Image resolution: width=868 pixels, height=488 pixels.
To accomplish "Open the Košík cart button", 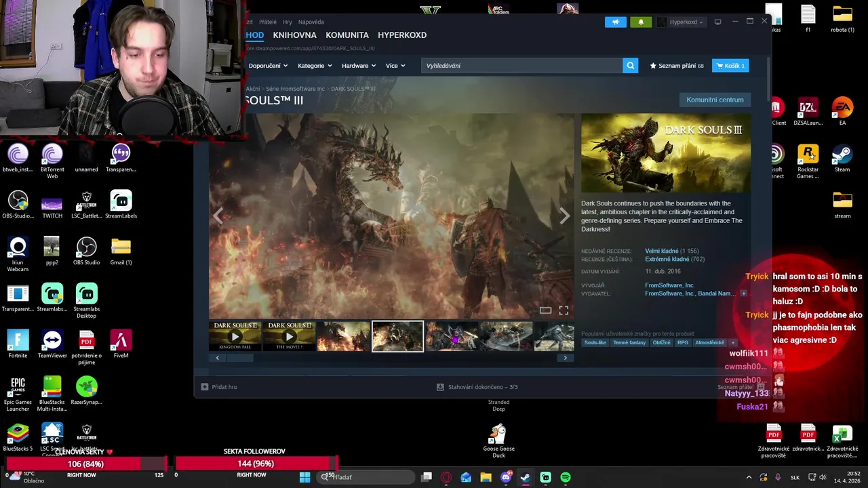I will 730,66.
